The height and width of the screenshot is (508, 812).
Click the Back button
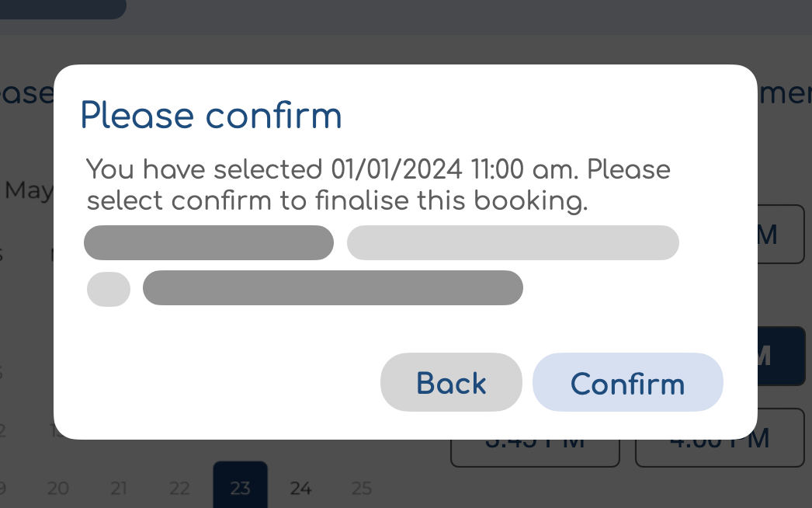point(451,382)
